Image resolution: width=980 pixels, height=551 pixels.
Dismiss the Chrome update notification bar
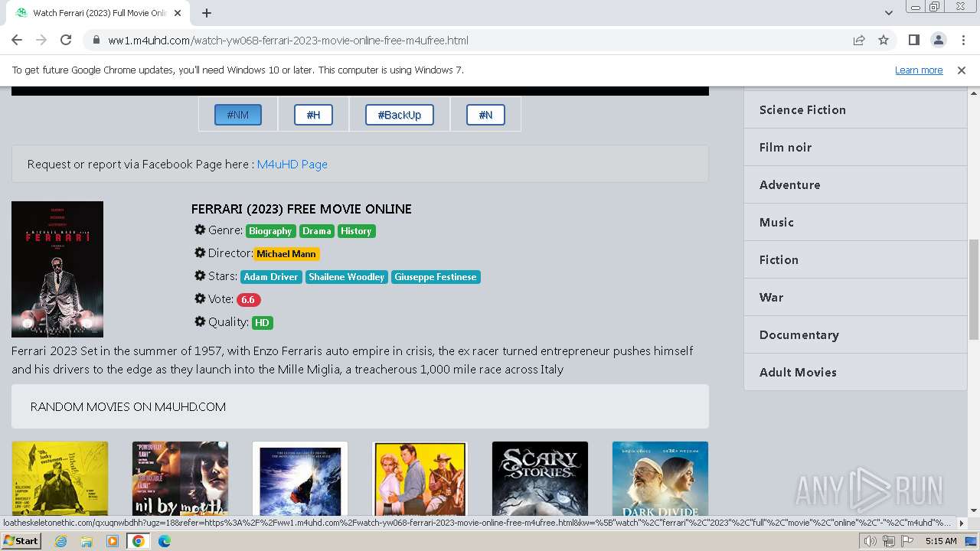click(962, 70)
